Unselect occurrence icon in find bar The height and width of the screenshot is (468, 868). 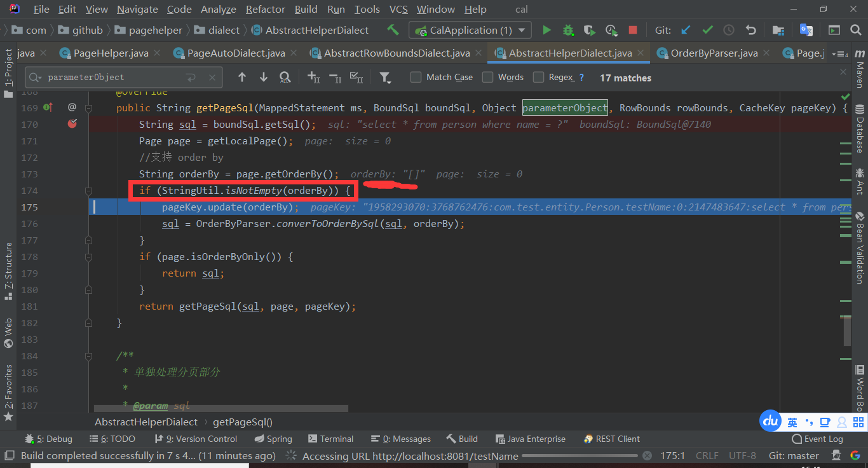[336, 78]
